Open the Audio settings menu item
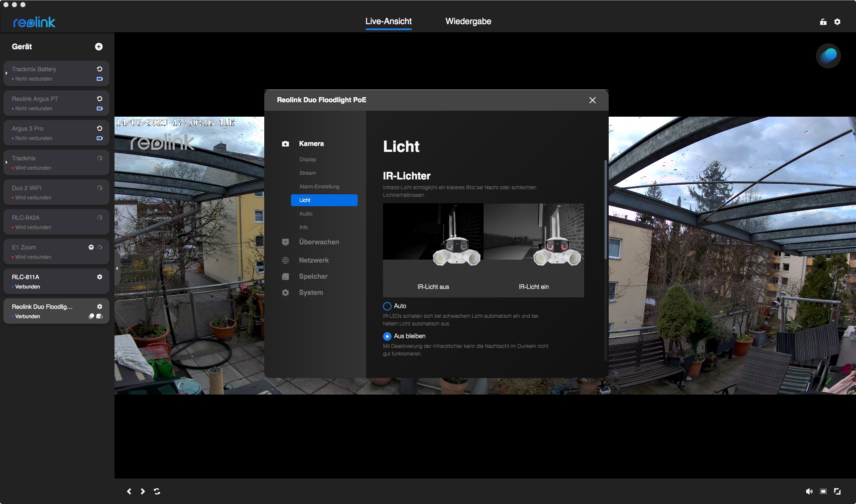The width and height of the screenshot is (856, 504). click(x=306, y=214)
